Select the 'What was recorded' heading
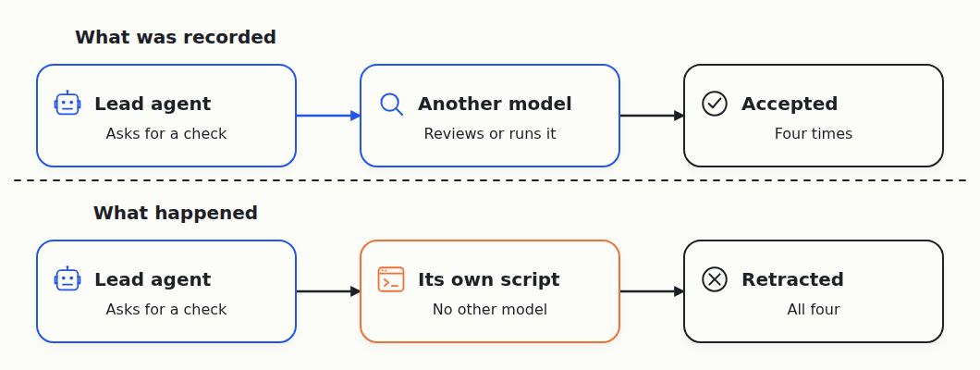This screenshot has height=370, width=980. tap(176, 37)
